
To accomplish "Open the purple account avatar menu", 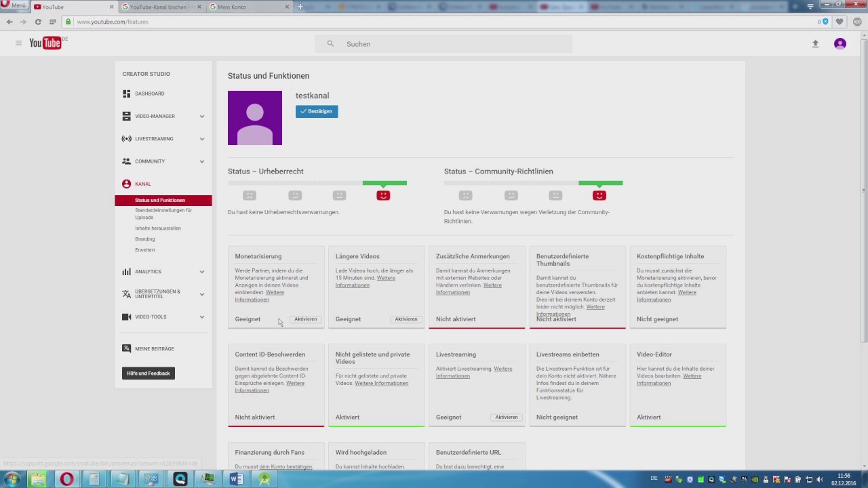I will point(840,43).
